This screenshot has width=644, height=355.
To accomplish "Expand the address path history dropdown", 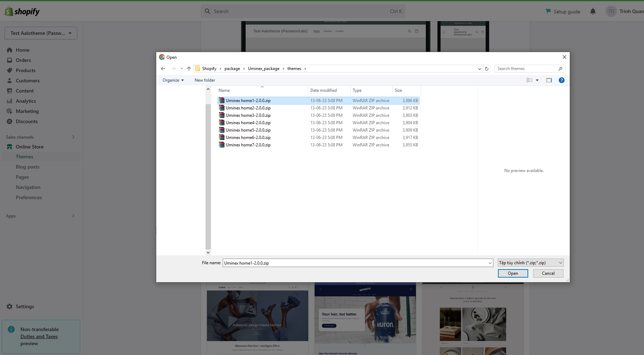I will [479, 69].
